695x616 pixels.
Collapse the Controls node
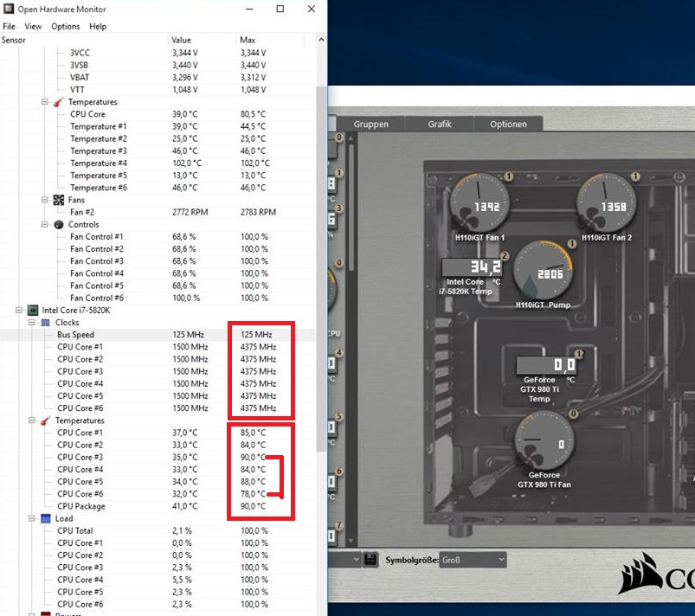click(x=44, y=224)
